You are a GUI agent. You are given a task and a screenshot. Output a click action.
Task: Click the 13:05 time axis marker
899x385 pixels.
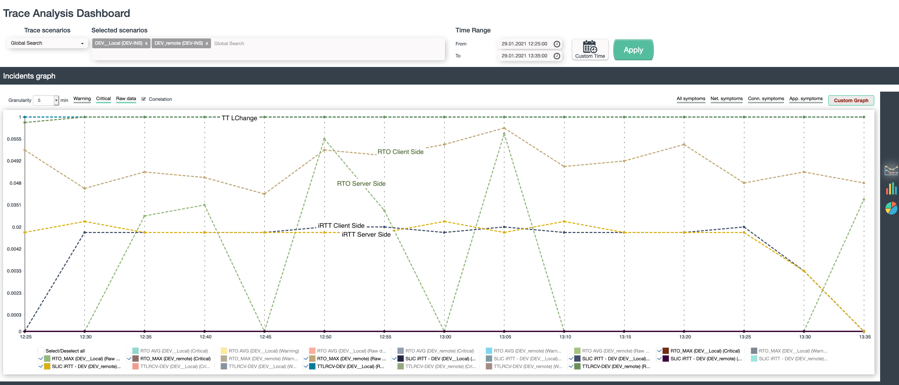tap(504, 338)
